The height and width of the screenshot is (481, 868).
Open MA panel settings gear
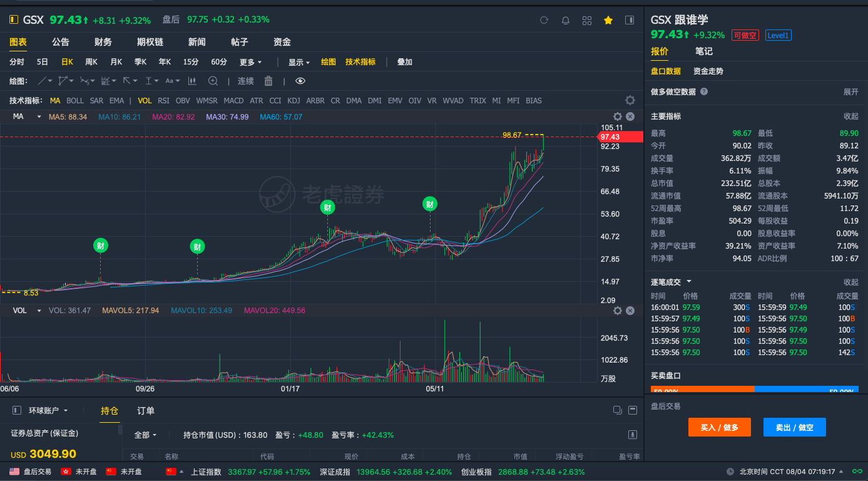click(x=618, y=116)
